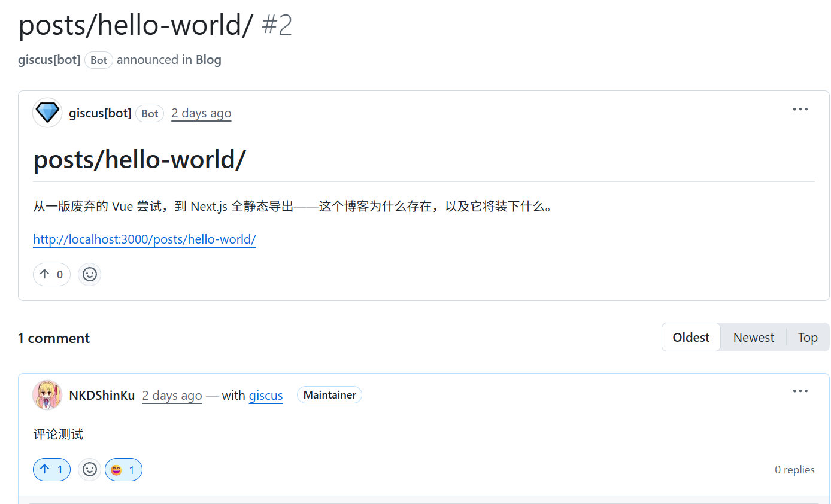
Task: Add a reaction to the 评论测试 comment
Action: pos(89,470)
